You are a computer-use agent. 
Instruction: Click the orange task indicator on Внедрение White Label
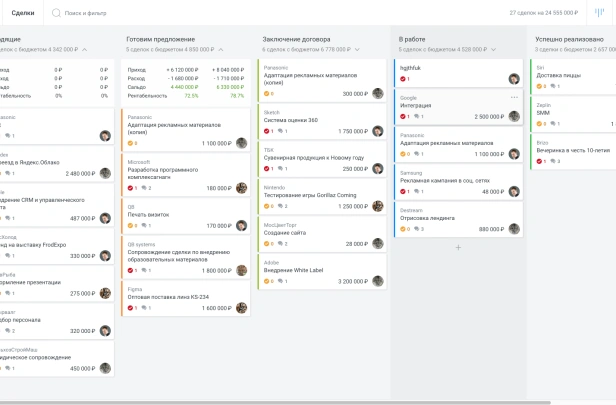[266, 281]
